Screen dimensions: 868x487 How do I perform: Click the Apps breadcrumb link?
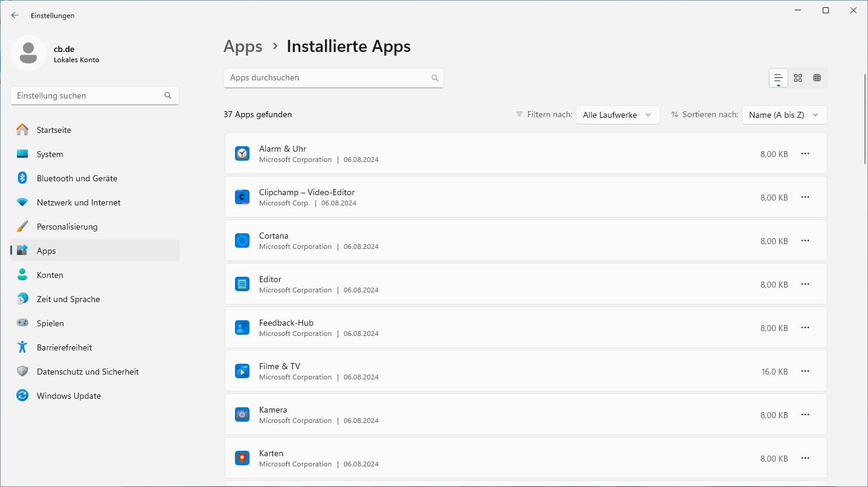click(243, 47)
